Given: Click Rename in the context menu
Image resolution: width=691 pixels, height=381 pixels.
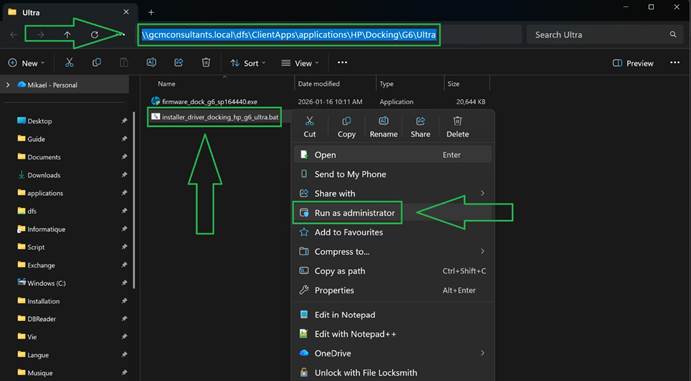Looking at the screenshot, I should (383, 127).
